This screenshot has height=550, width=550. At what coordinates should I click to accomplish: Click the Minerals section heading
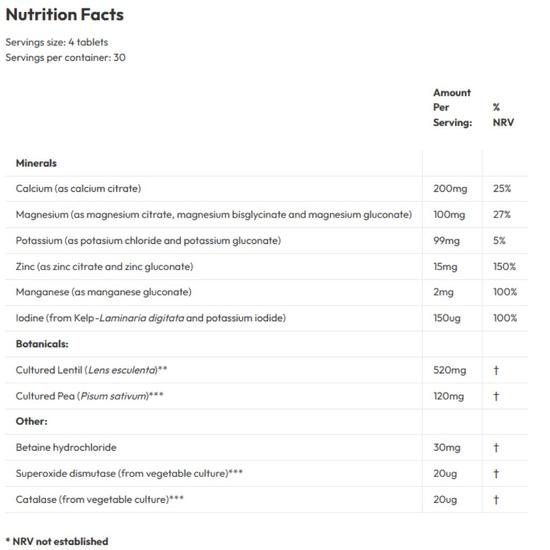[x=36, y=163]
